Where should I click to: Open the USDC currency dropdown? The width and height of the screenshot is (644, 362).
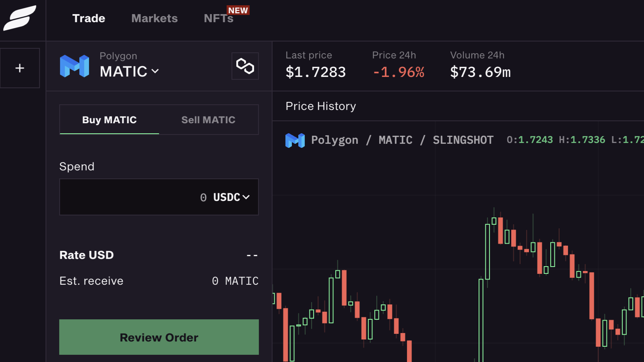tap(231, 197)
